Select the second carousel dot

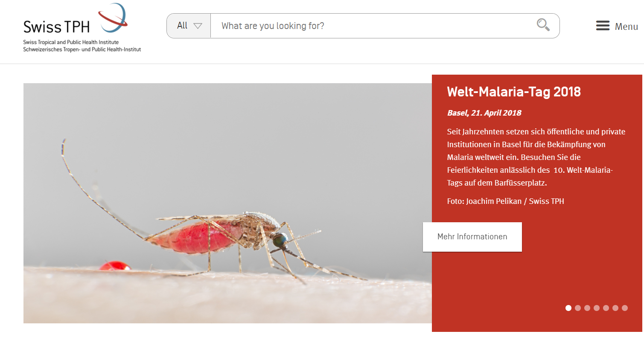pos(578,308)
